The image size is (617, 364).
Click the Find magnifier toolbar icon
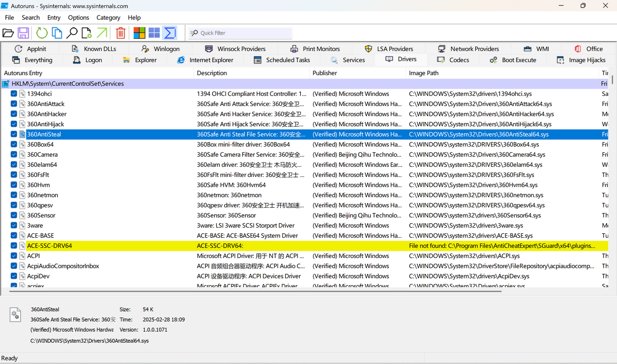coord(72,33)
